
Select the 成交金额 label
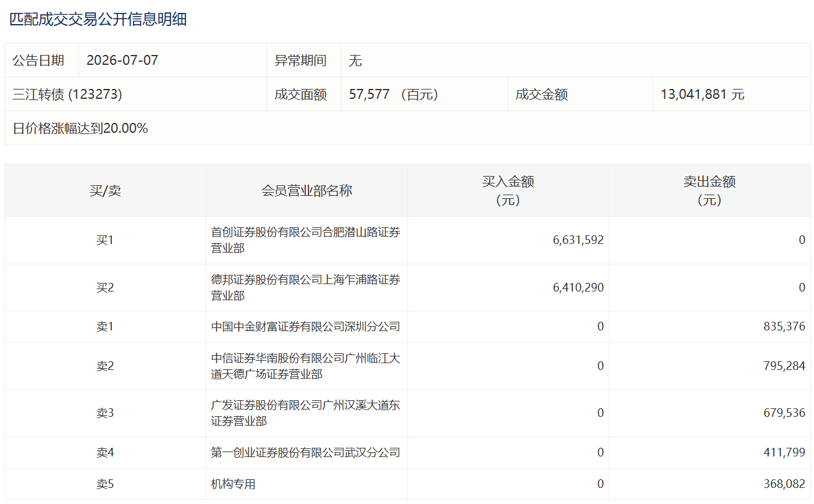(x=541, y=94)
